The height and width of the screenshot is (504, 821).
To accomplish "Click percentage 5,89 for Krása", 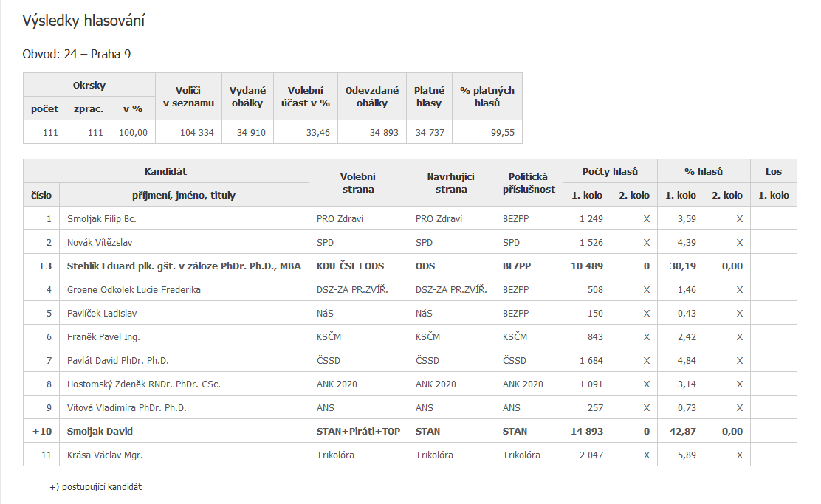I will pos(687,455).
